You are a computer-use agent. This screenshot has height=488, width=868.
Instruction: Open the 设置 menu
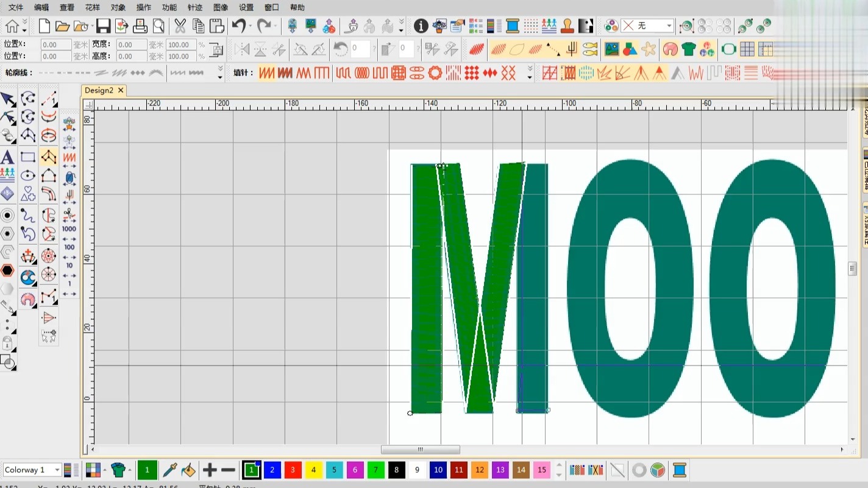246,7
